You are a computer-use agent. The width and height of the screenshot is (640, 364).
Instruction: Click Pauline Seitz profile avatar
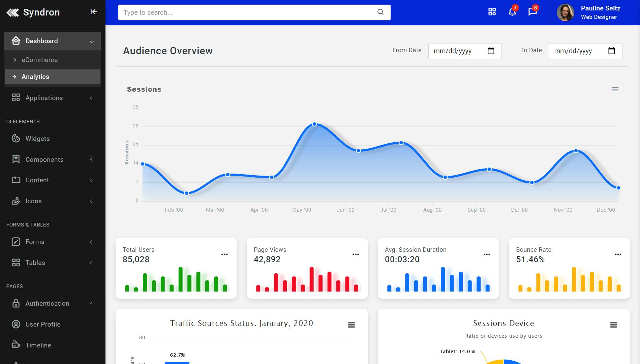(565, 12)
